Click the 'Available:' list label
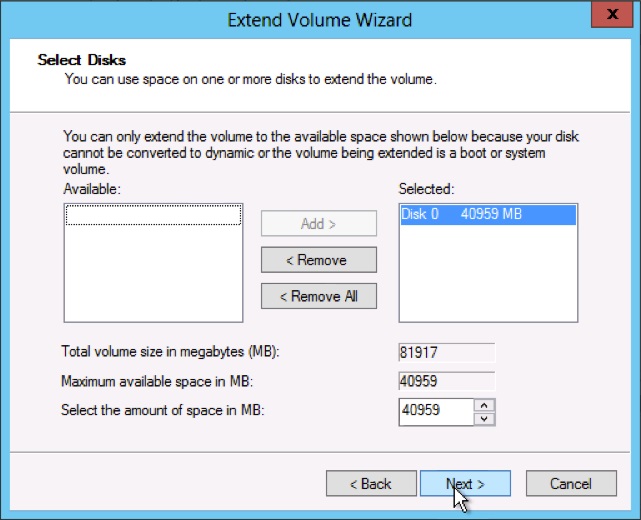 pos(92,189)
